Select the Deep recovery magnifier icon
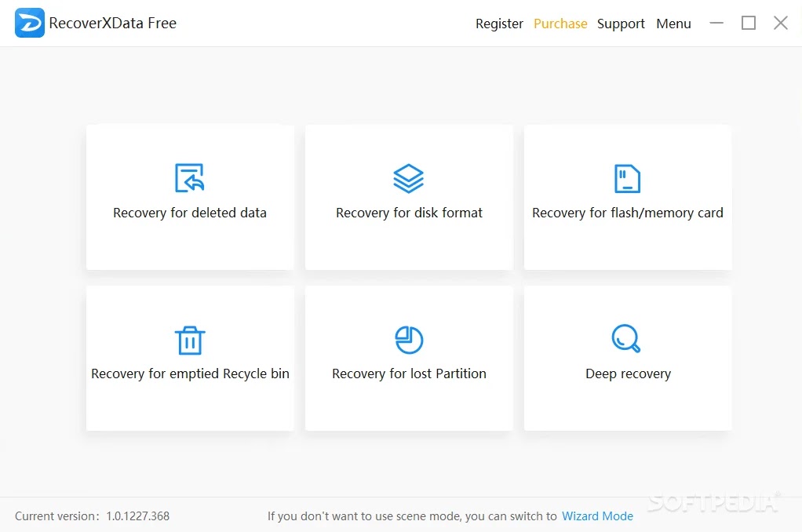The image size is (802, 532). coord(626,339)
